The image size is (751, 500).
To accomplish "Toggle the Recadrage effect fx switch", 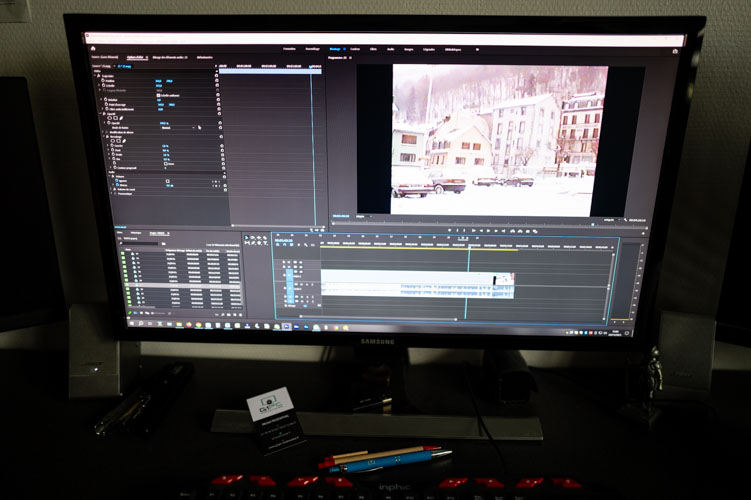I will [x=107, y=136].
